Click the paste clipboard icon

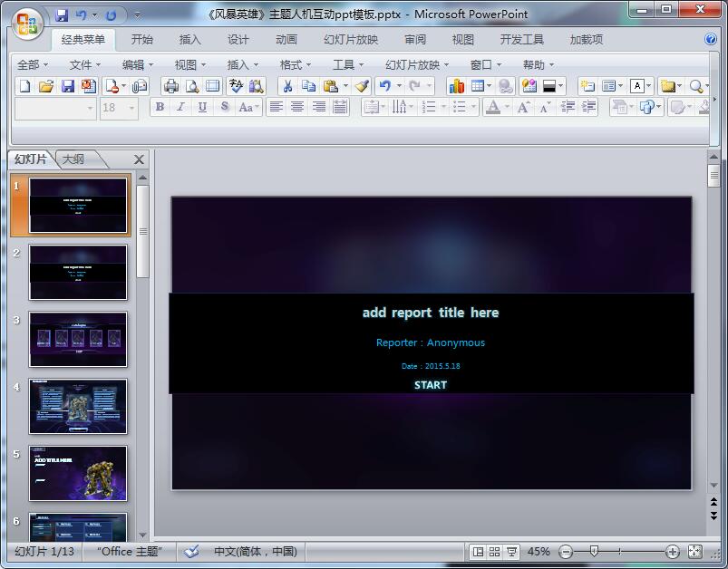point(330,86)
